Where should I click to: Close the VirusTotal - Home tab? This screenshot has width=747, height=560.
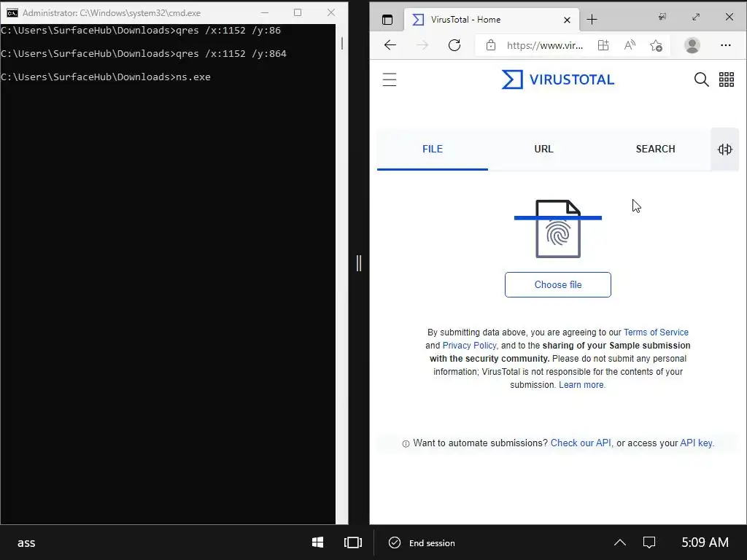567,20
